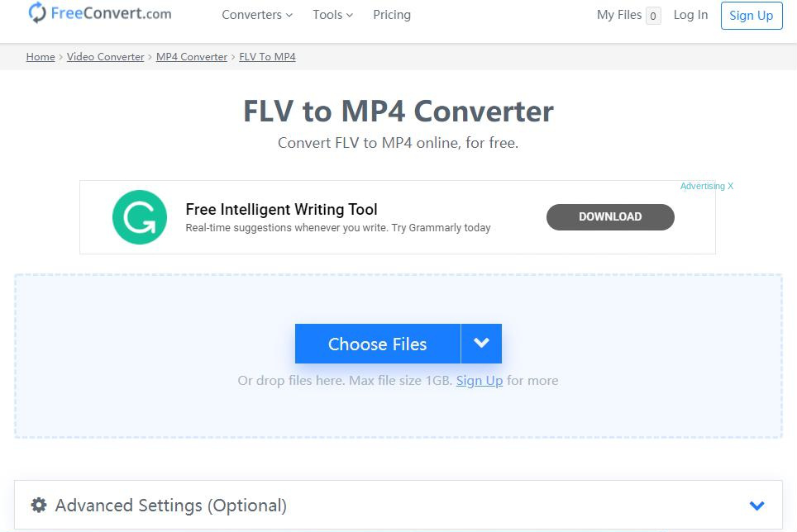Image resolution: width=797 pixels, height=532 pixels.
Task: Click the Advanced Settings gear icon
Action: click(x=39, y=505)
